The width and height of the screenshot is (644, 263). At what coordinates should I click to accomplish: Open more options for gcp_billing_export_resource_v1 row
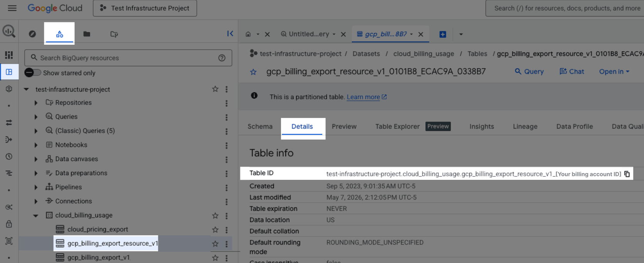[x=227, y=244]
